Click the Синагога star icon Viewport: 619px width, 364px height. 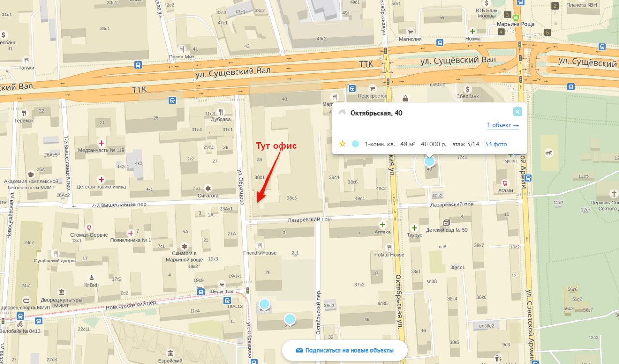point(208,188)
